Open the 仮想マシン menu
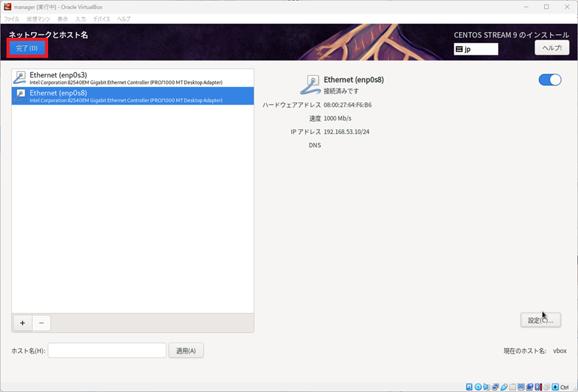Screen dimensions: 578x392 pyautogui.click(x=38, y=19)
